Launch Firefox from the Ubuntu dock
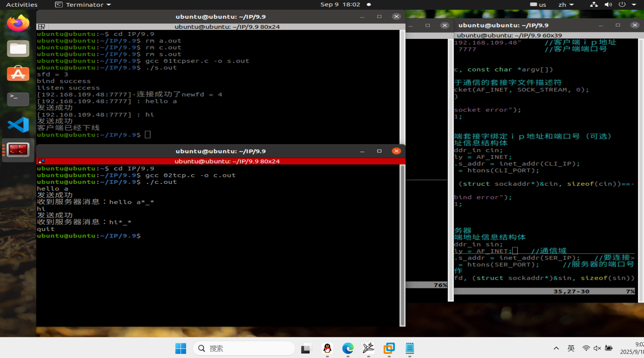644x358 pixels. [18, 23]
